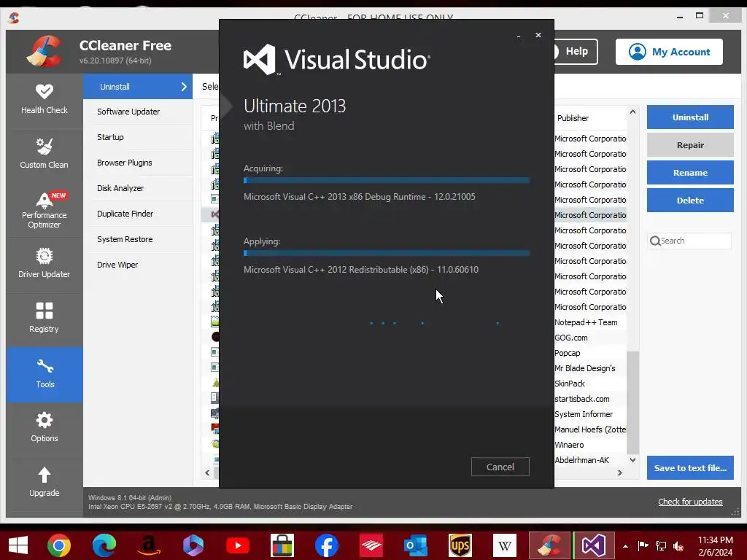Click the muted volume tray icon

[678, 545]
